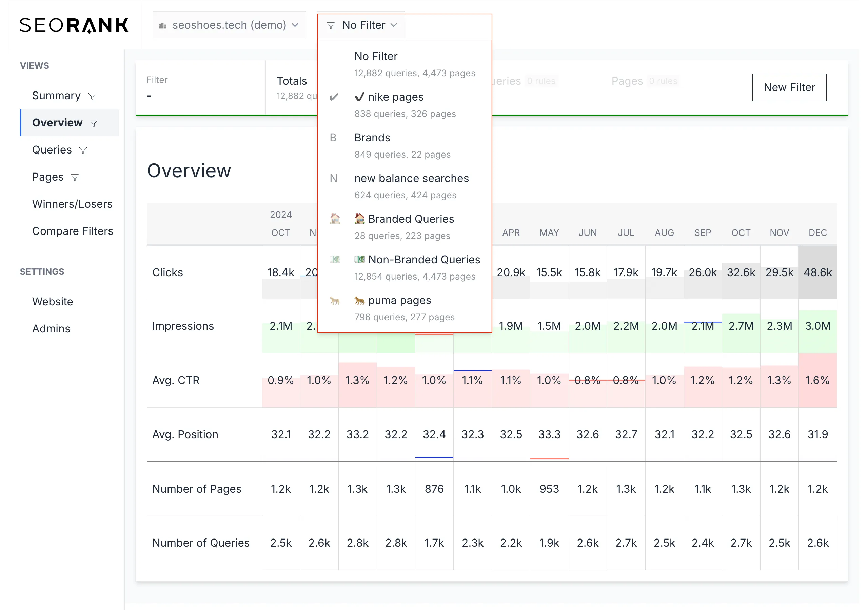This screenshot has width=868, height=610.
Task: Click the New Filter button
Action: click(789, 87)
